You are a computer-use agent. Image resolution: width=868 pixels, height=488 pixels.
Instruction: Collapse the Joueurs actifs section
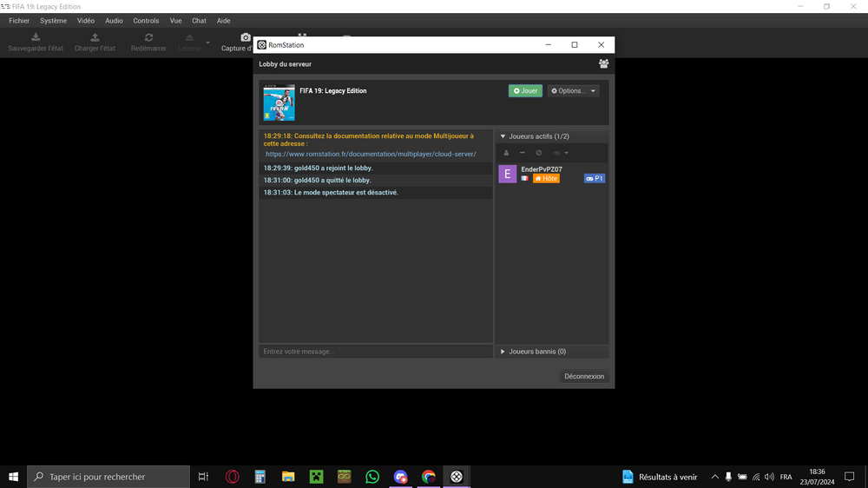point(503,136)
